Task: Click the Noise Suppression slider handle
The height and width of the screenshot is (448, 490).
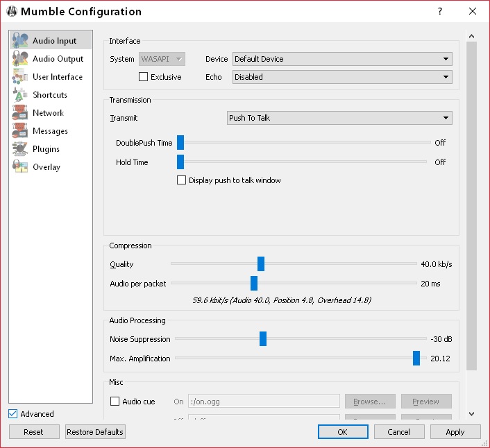Action: 263,339
